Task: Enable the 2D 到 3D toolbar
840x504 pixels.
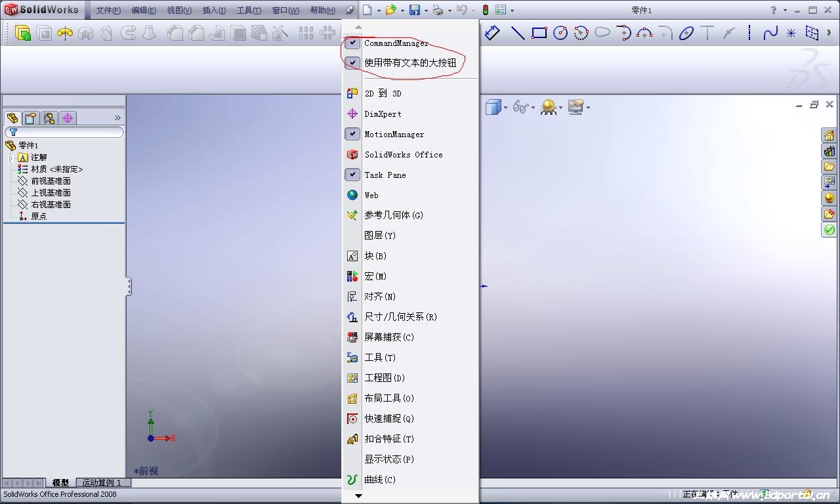Action: tap(410, 93)
